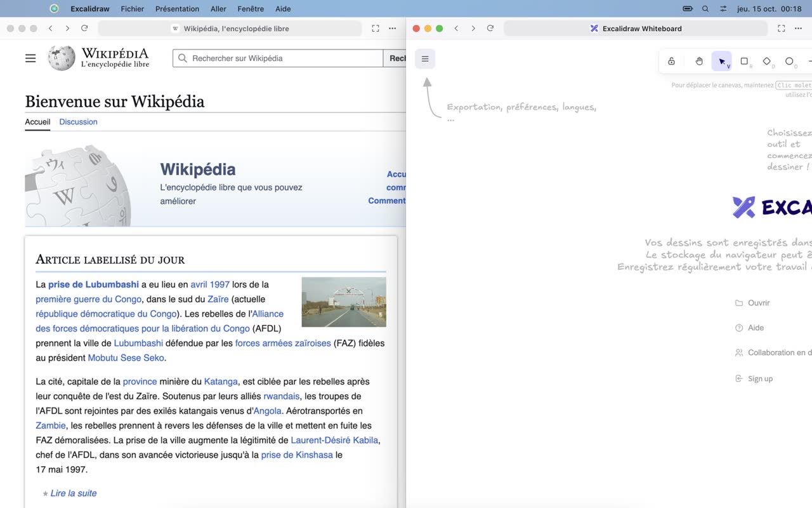Click the Lubumbashi road photo thumbnail
This screenshot has height=508, width=812.
[344, 302]
